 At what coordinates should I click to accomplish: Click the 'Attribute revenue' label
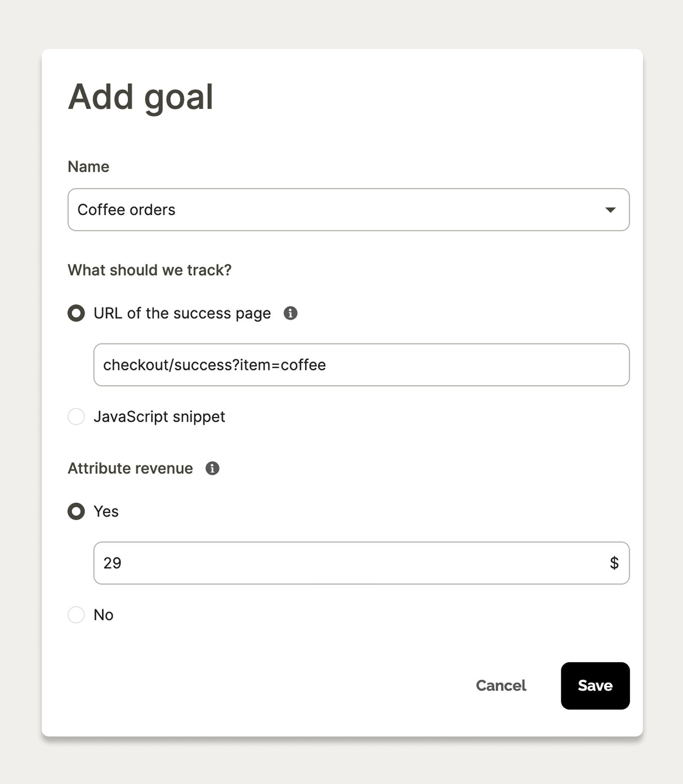tap(130, 468)
